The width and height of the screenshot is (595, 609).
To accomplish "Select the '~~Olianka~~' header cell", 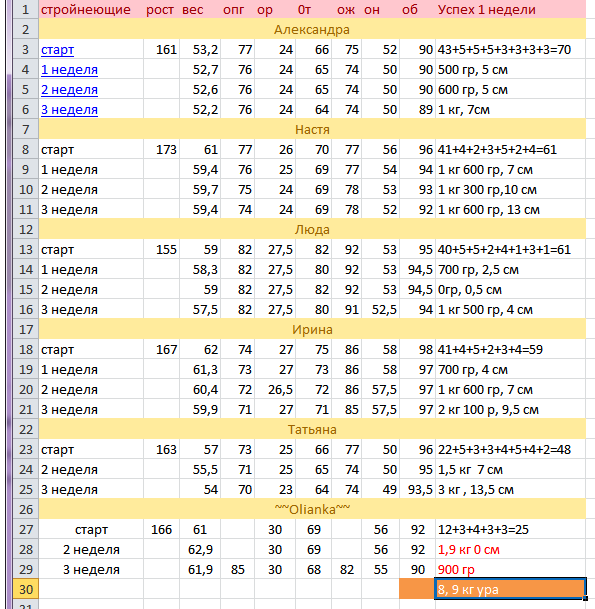I will point(312,509).
